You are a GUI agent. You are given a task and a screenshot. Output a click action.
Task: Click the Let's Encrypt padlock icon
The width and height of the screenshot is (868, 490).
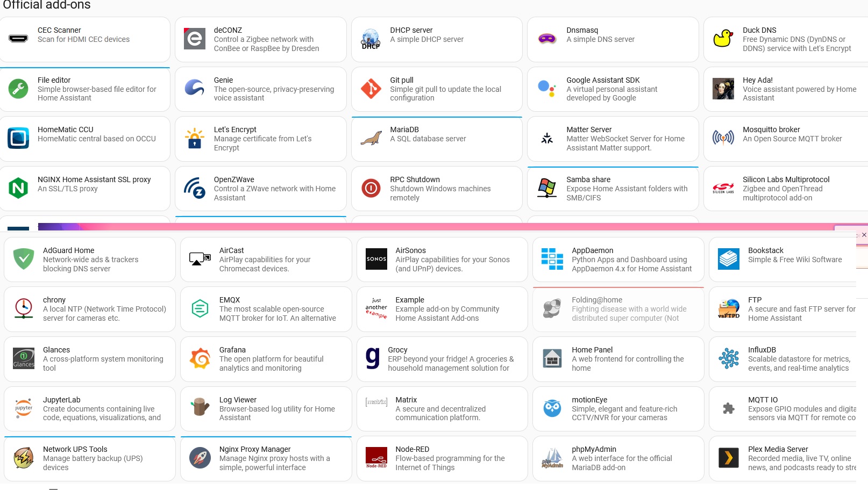[195, 139]
